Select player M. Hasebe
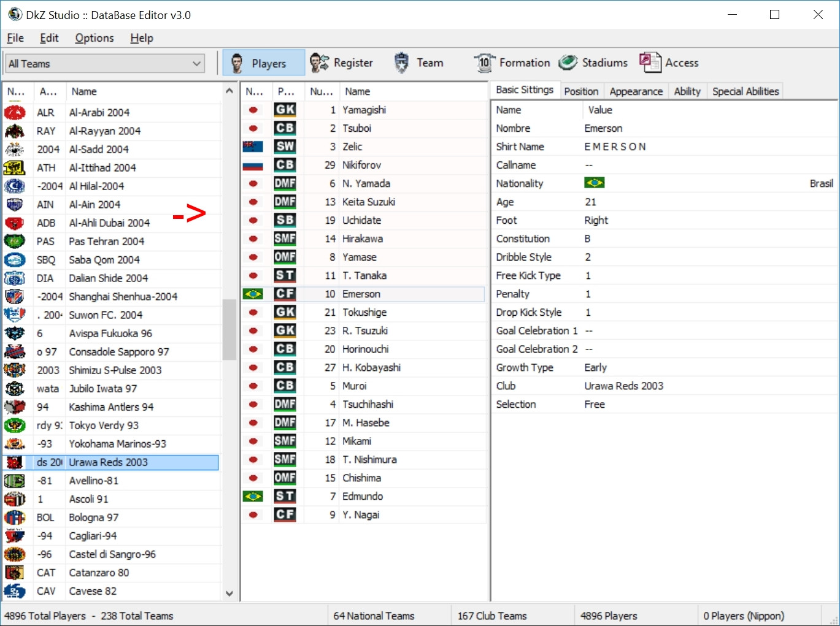This screenshot has width=840, height=626. pyautogui.click(x=363, y=422)
